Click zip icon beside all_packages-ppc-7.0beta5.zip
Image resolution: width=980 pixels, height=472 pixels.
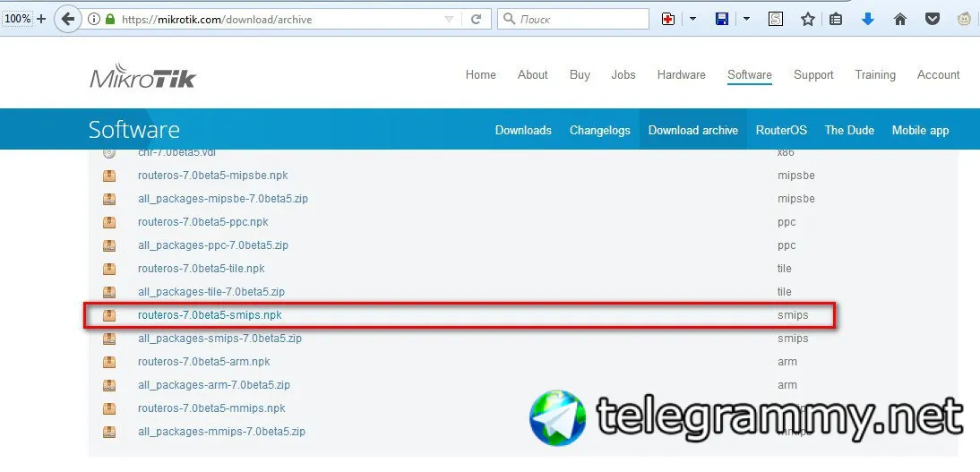tap(109, 245)
